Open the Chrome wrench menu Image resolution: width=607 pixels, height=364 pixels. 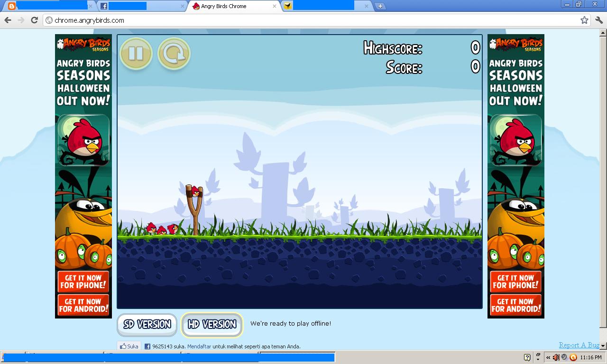599,20
